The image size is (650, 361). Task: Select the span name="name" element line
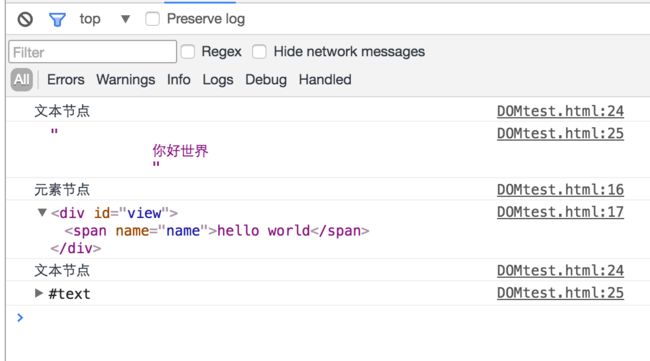pyautogui.click(x=216, y=231)
